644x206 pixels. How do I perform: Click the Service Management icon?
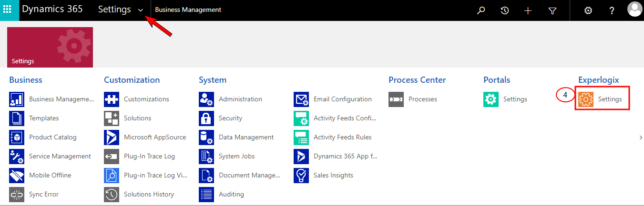point(17,157)
